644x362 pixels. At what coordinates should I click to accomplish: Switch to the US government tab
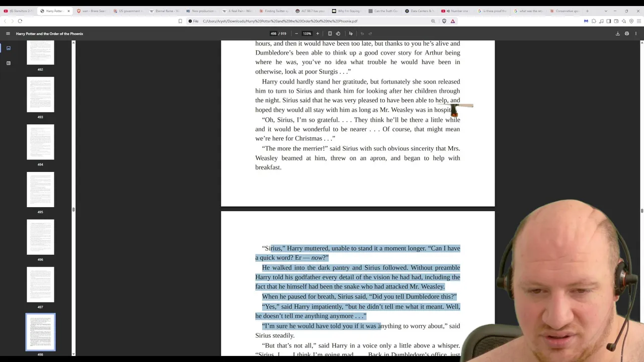[x=128, y=11]
